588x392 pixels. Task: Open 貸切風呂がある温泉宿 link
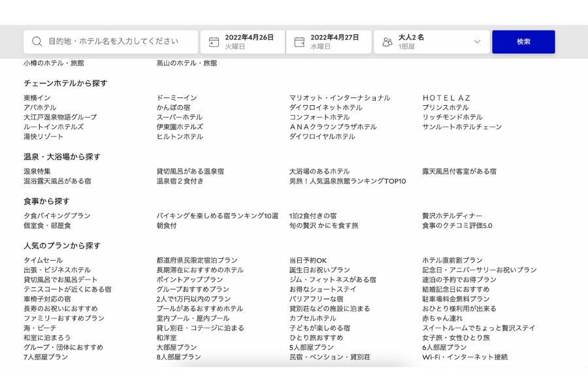point(190,171)
